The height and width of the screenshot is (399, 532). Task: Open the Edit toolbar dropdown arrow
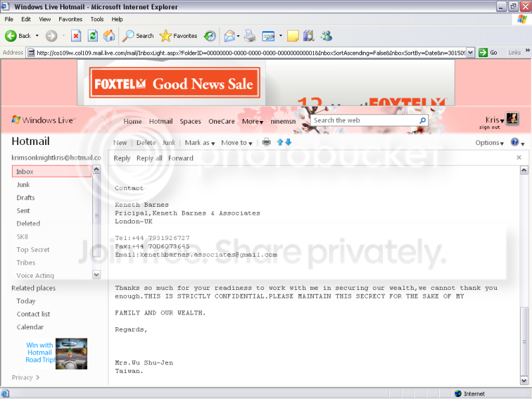click(281, 36)
